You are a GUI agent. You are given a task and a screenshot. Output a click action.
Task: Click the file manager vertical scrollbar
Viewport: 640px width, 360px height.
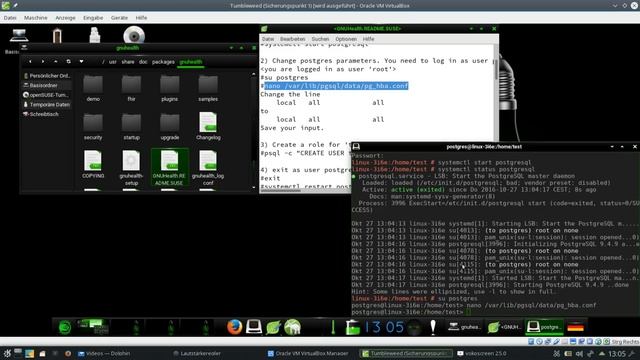click(x=253, y=131)
